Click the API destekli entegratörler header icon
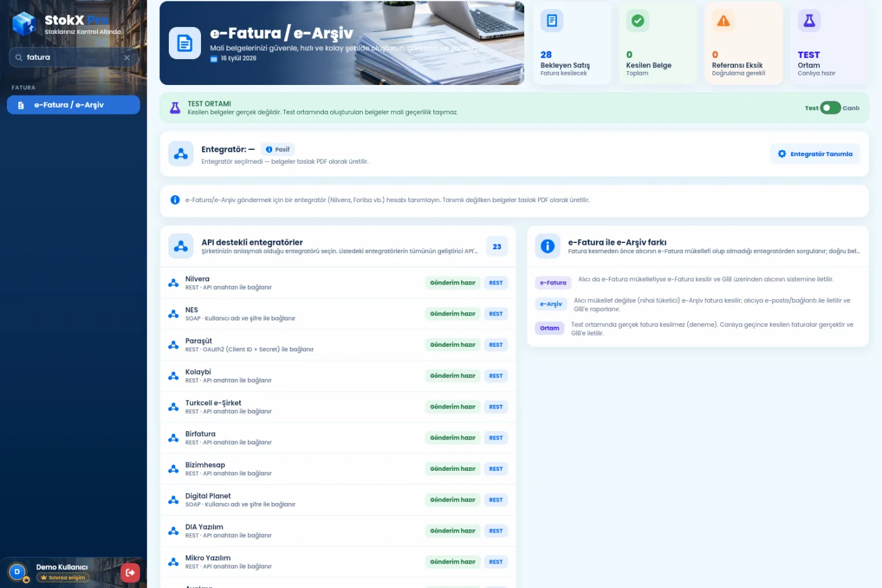The width and height of the screenshot is (882, 588). tap(181, 246)
